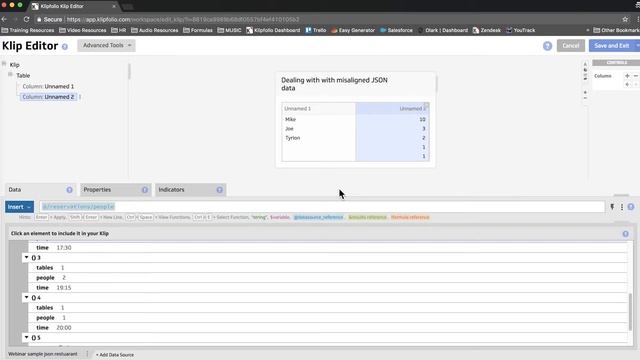Select the Webinar sample json data source tab
This screenshot has height=360, width=640.
(43, 354)
